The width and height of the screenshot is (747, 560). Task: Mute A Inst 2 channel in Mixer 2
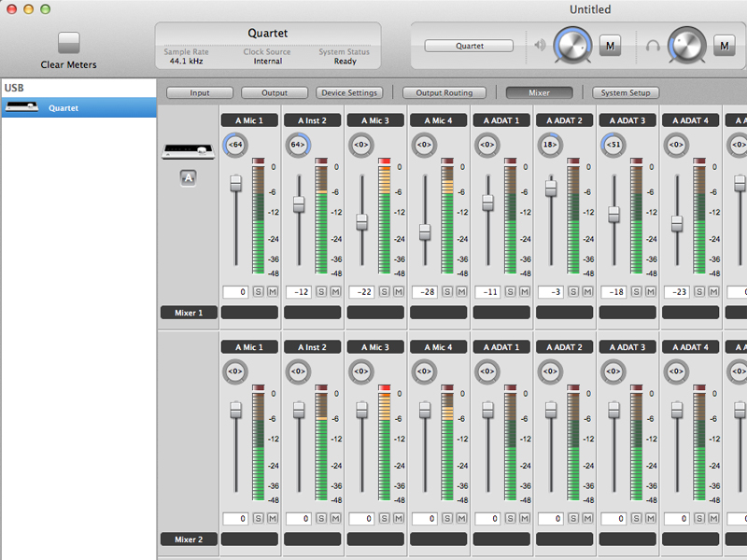pos(335,519)
